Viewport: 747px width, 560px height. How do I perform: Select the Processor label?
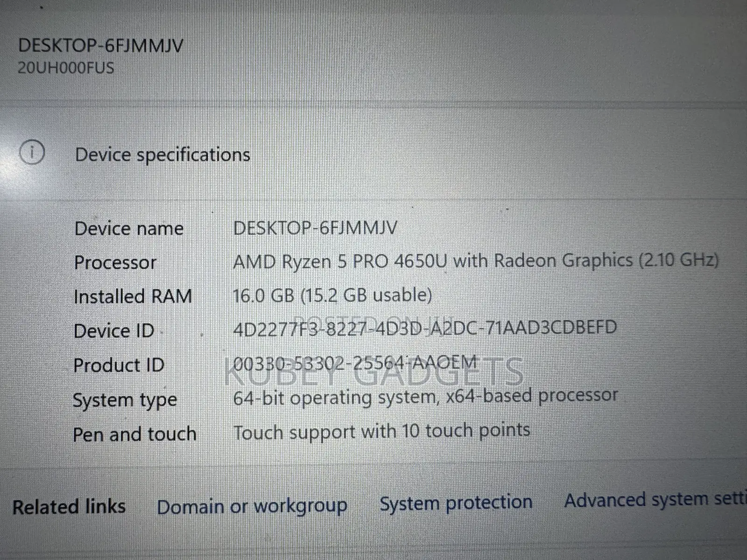click(x=115, y=263)
